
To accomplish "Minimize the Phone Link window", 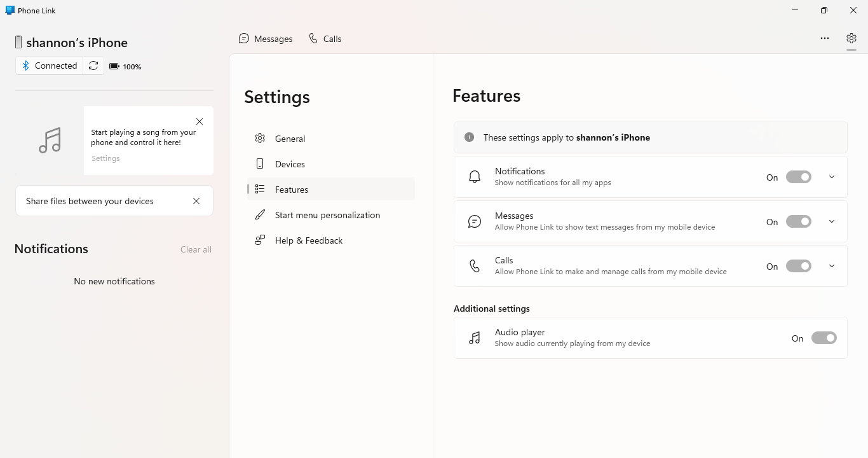I will tap(796, 10).
